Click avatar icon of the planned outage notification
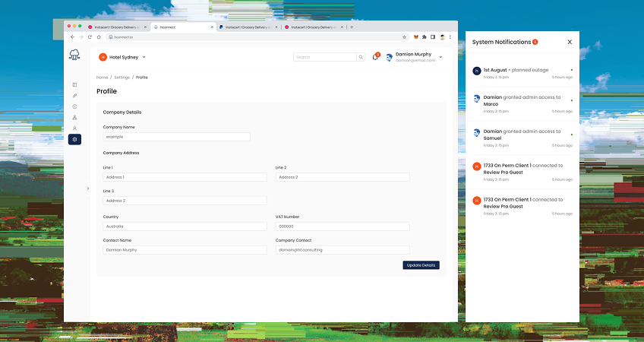The width and height of the screenshot is (644, 342). pyautogui.click(x=476, y=71)
